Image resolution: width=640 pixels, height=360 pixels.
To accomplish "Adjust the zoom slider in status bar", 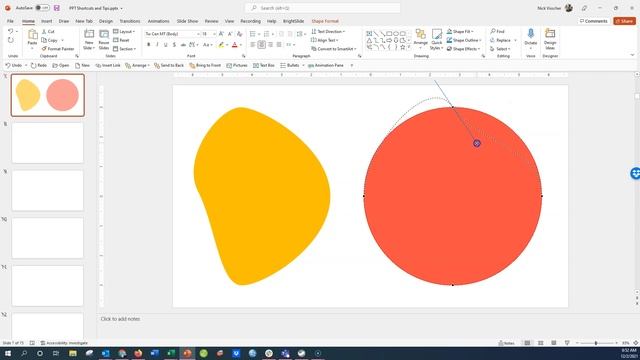I will click(596, 343).
